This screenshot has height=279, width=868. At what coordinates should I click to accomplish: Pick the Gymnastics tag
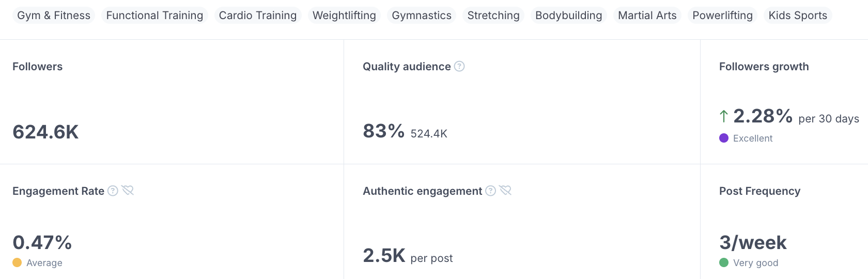tap(422, 16)
